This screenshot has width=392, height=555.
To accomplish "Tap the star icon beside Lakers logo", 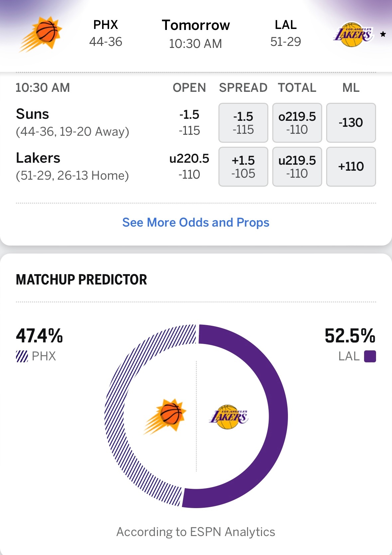I will point(383,34).
